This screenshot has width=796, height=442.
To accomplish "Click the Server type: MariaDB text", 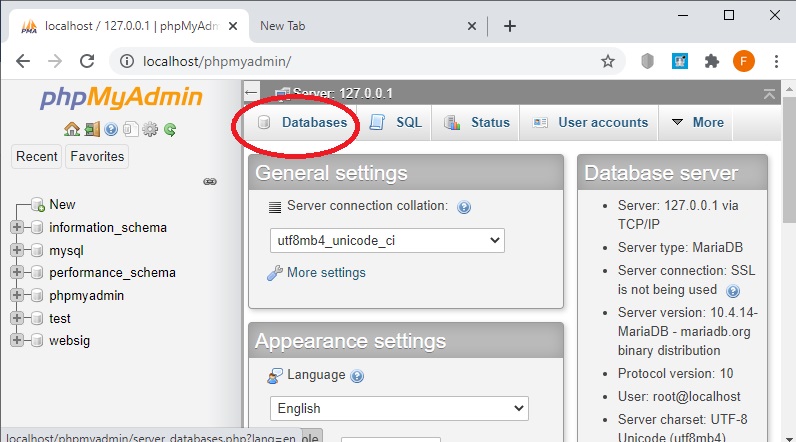I will [680, 248].
